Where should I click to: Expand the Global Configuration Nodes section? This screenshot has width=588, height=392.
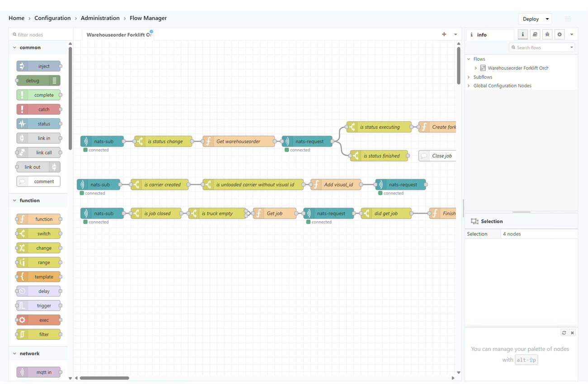click(469, 86)
